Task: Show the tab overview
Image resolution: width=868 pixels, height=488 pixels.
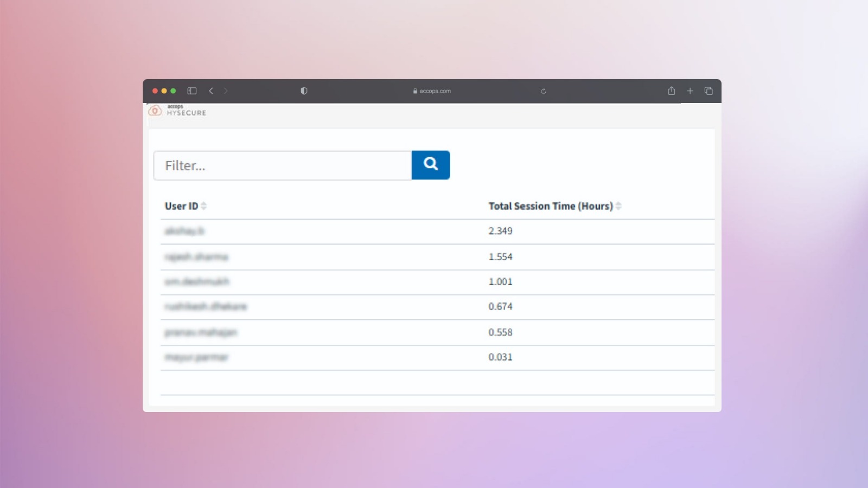Action: [709, 91]
